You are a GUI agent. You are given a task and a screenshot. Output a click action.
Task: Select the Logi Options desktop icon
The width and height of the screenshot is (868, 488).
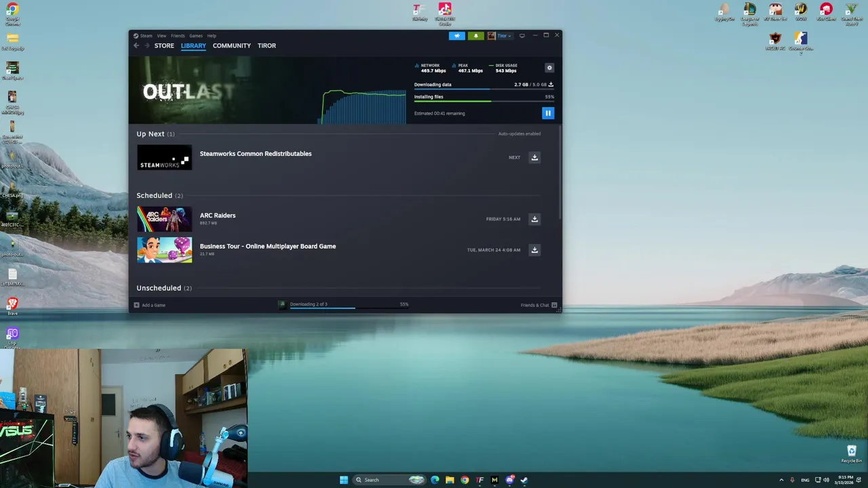[12, 336]
